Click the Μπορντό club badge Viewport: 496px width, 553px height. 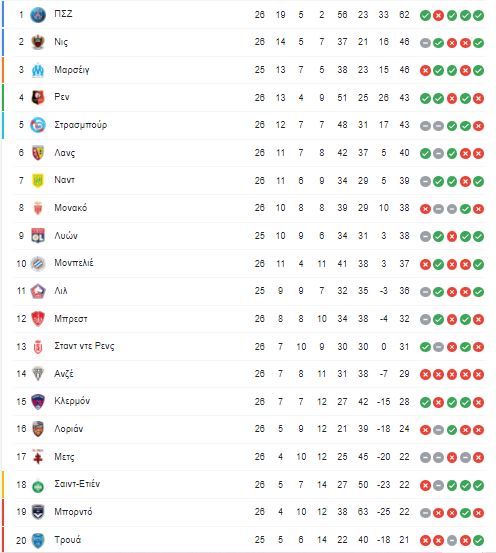tap(38, 512)
